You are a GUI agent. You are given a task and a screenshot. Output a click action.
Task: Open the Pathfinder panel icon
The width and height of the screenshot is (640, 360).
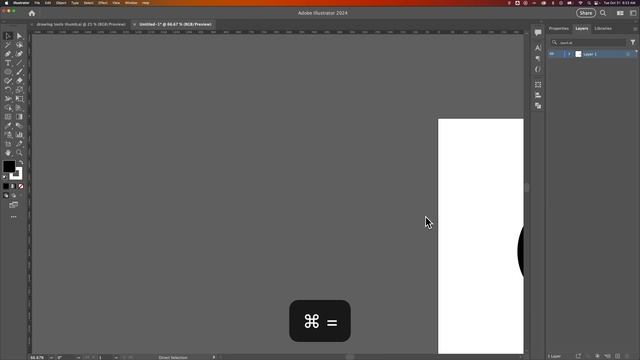tap(538, 106)
